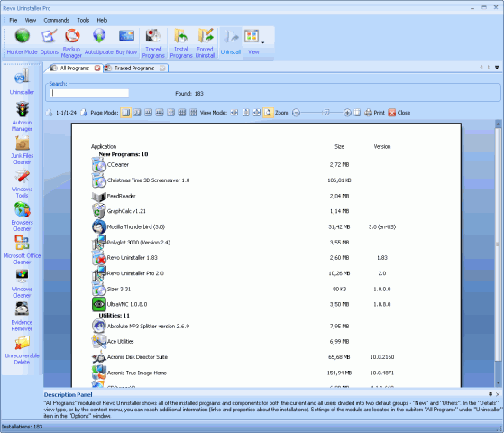This screenshot has height=433, width=504.
Task: Select the FeedReader entry
Action: (x=121, y=196)
